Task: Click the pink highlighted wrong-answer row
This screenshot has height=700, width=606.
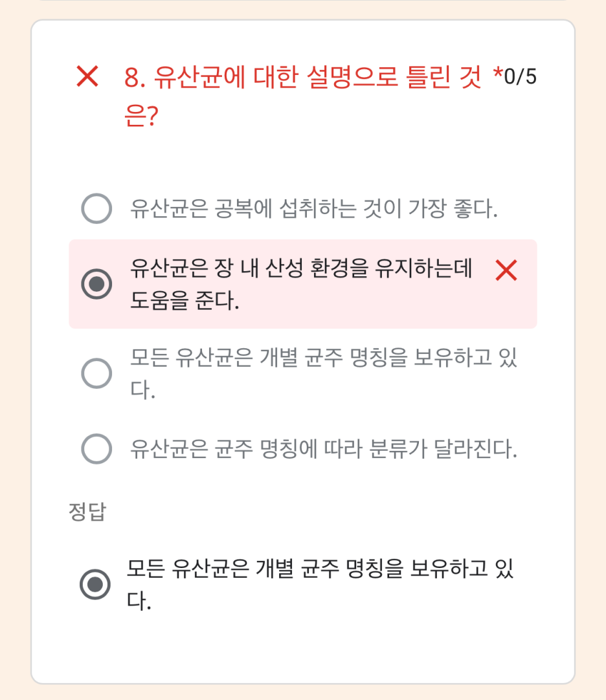Action: pyautogui.click(x=303, y=284)
